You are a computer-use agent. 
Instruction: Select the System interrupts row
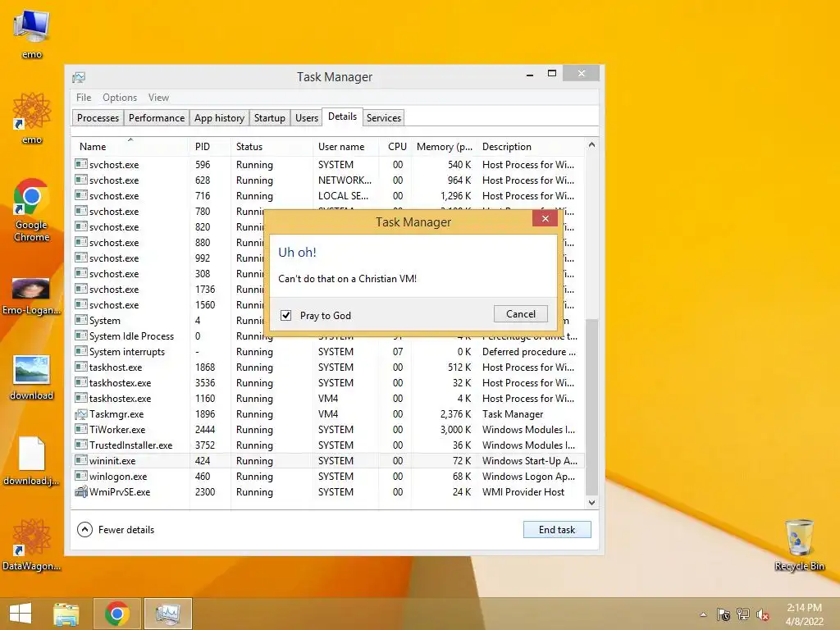coord(328,352)
